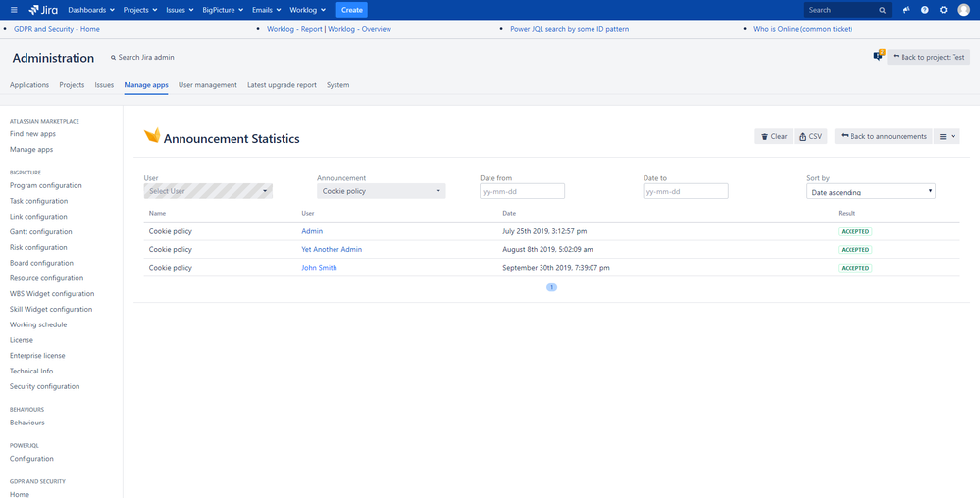The height and width of the screenshot is (498, 980).
Task: Click date August 8th 2019, 5:02:09 am
Action: click(x=547, y=249)
